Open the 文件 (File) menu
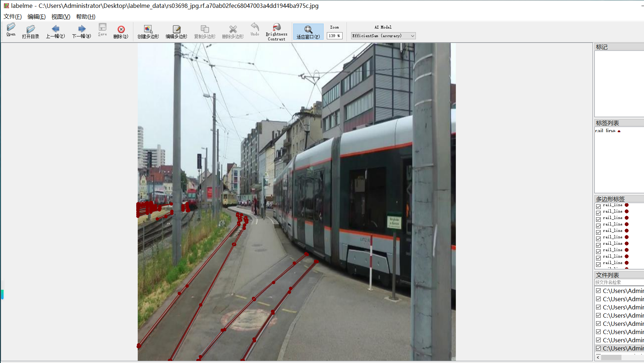 click(13, 16)
